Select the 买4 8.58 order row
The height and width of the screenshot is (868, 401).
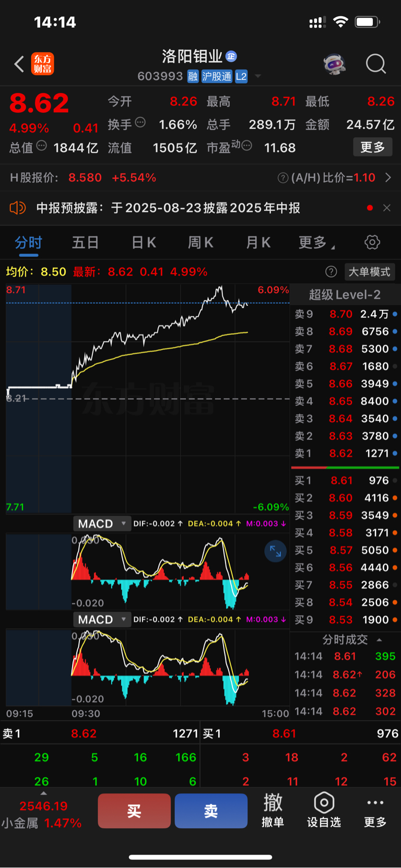tap(346, 533)
